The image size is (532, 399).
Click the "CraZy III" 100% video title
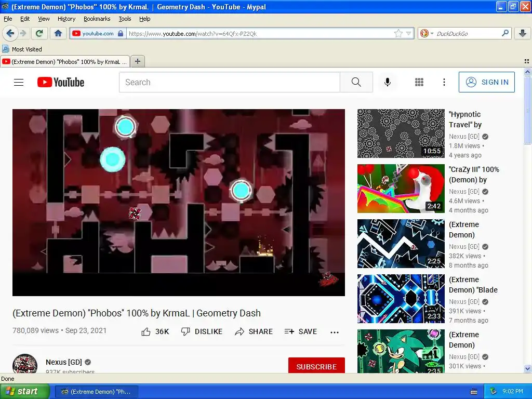474,175
